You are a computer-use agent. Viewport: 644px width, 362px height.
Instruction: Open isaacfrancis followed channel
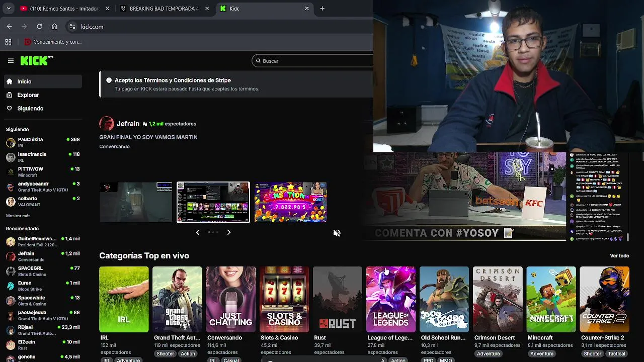(x=43, y=157)
